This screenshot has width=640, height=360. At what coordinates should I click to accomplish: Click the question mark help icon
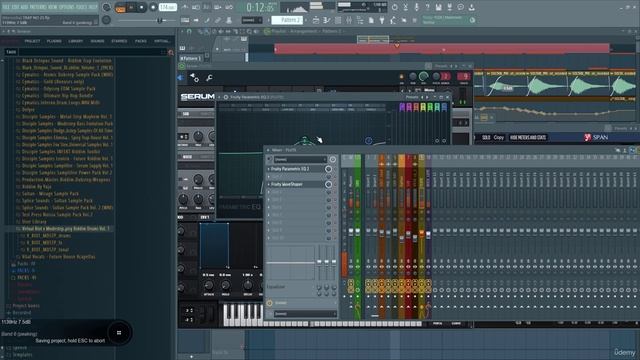click(x=427, y=7)
